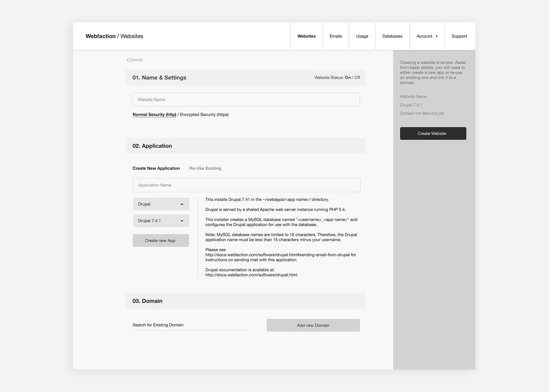This screenshot has height=392, width=549.
Task: Click '03. Domain' section heading
Action: (147, 301)
